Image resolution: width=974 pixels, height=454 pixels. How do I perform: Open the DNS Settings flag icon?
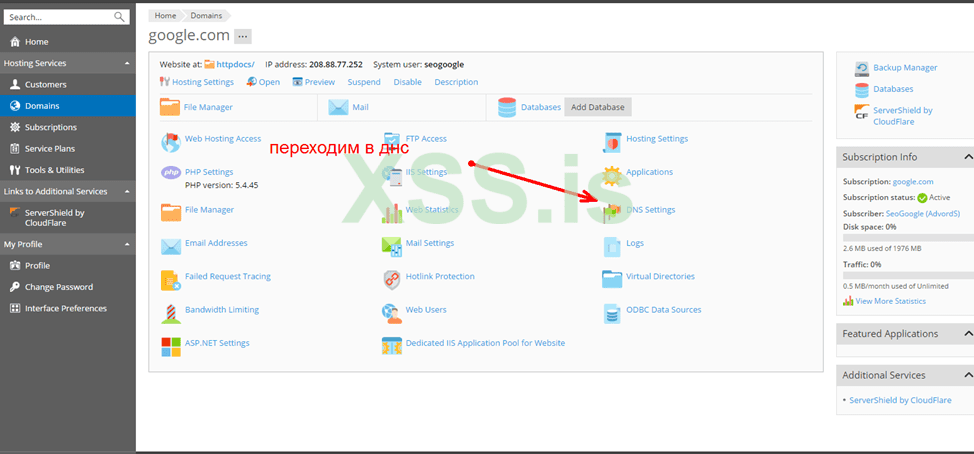(612, 213)
